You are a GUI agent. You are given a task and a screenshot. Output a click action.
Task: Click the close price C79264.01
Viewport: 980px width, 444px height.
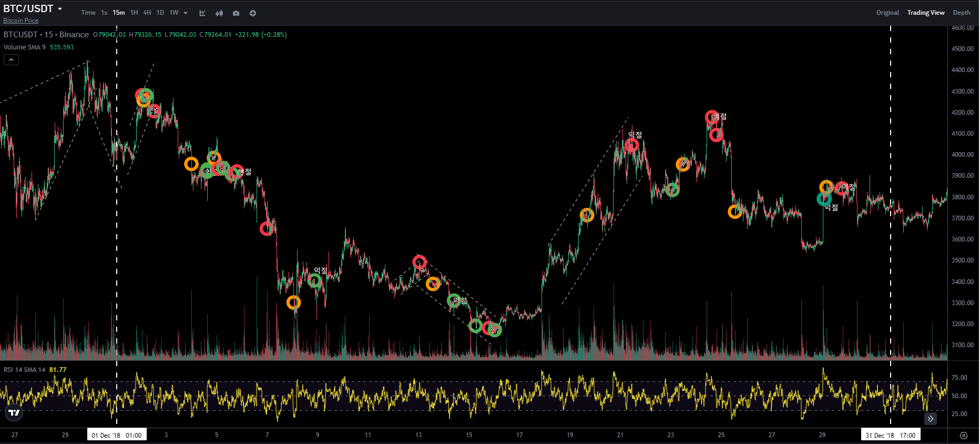[x=216, y=35]
